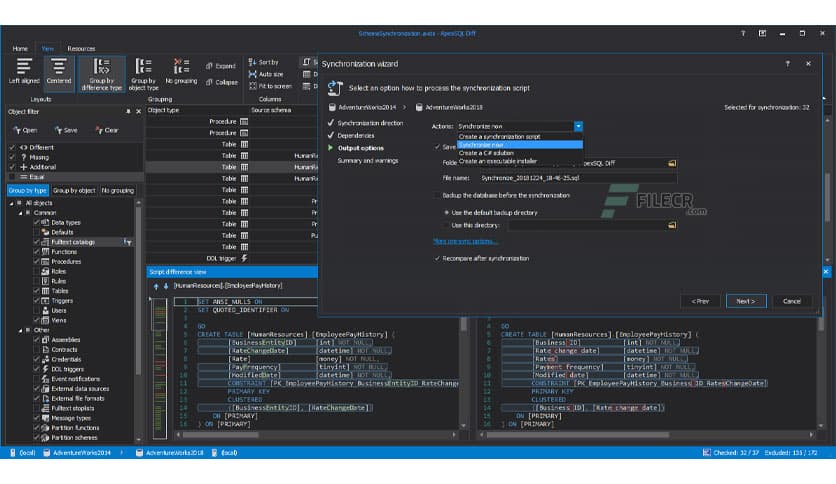Cancel the Synchronization wizard

coord(792,301)
